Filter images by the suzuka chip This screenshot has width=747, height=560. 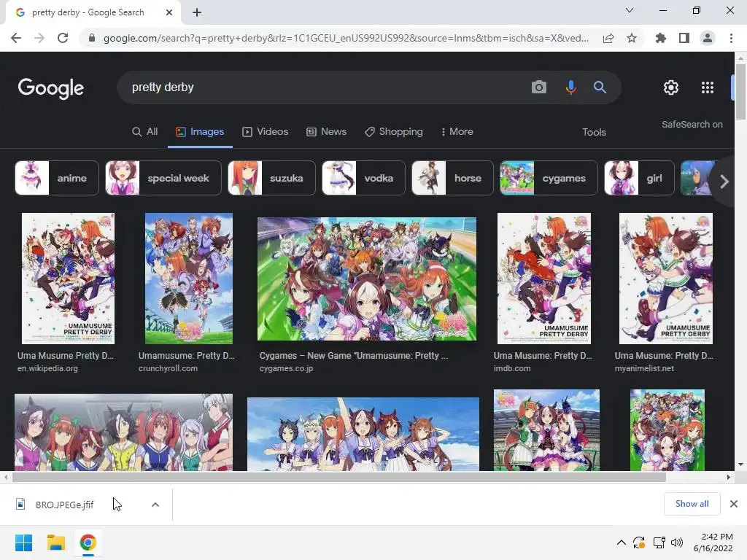point(271,178)
